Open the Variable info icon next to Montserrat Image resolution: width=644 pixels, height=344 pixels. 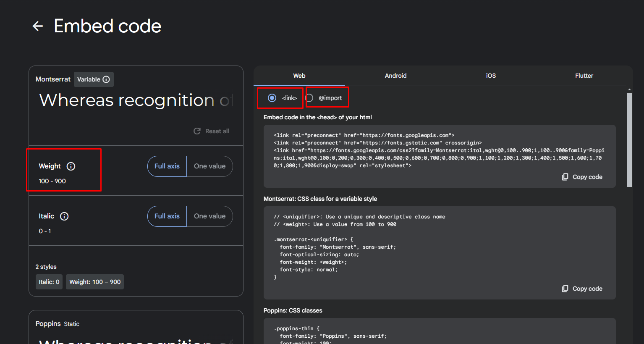(106, 79)
